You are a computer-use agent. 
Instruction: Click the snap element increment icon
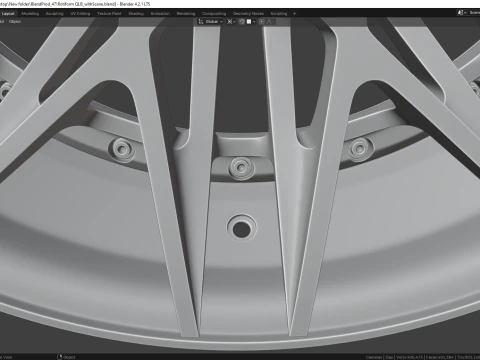pos(249,22)
